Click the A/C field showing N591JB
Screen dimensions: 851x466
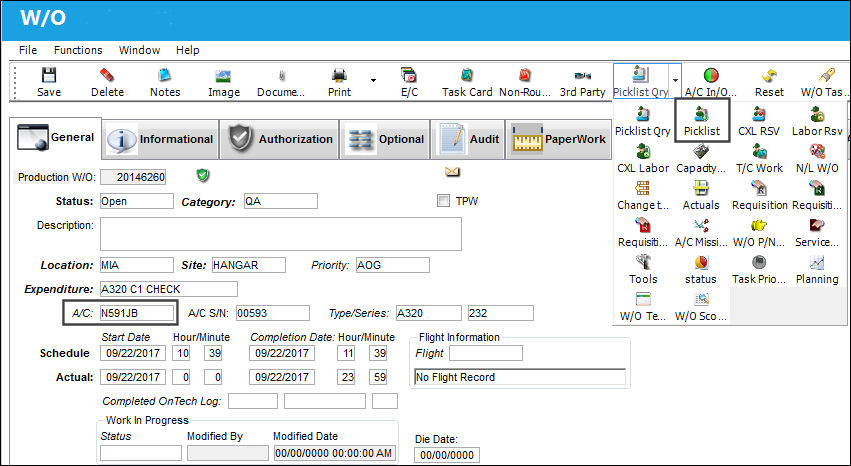point(137,313)
